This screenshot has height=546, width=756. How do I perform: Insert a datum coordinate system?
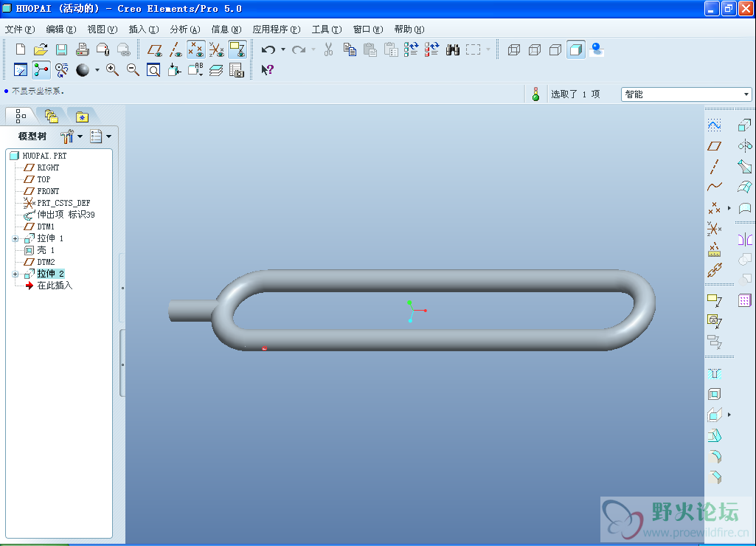tap(714, 229)
